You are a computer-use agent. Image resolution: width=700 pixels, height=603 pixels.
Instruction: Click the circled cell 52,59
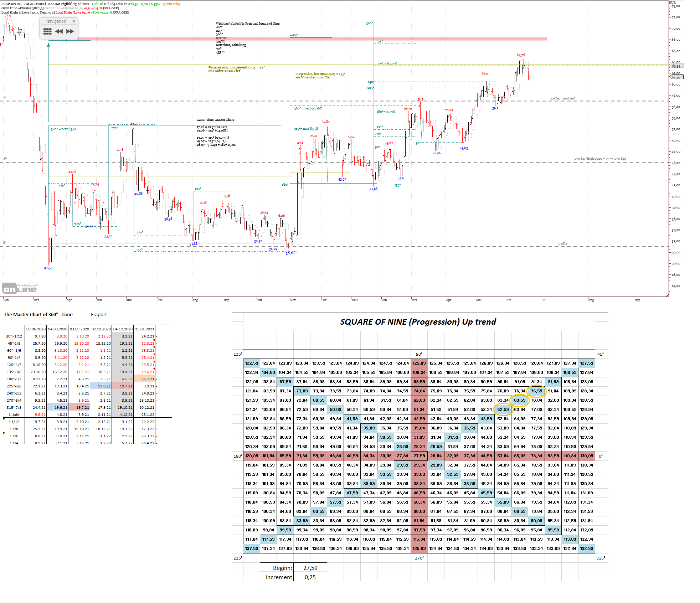coord(503,409)
